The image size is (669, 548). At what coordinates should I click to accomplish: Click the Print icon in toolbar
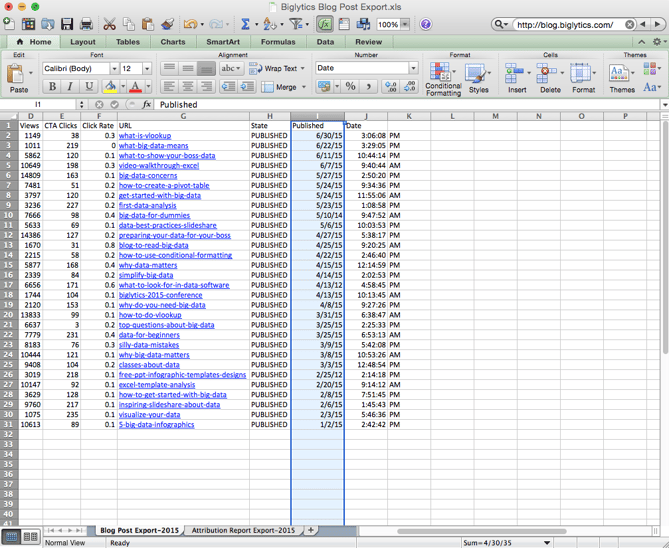coord(86,24)
